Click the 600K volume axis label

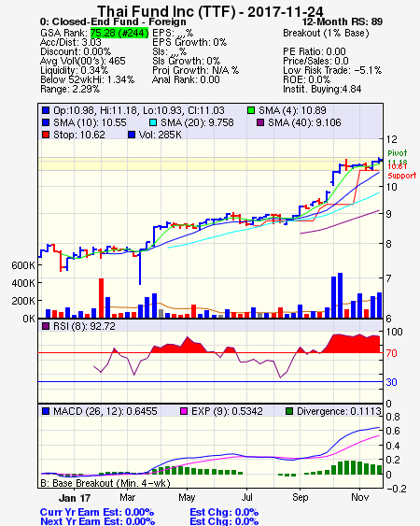coord(23,265)
